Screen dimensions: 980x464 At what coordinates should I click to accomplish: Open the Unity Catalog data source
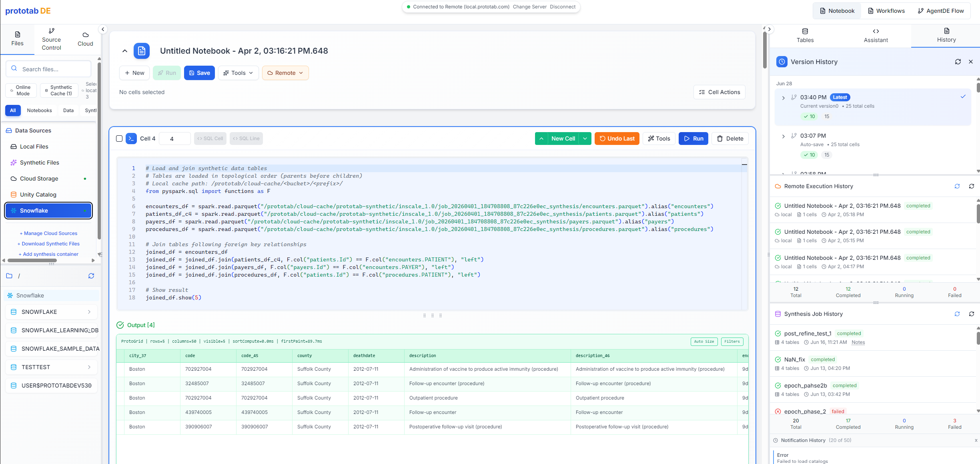[x=48, y=195]
